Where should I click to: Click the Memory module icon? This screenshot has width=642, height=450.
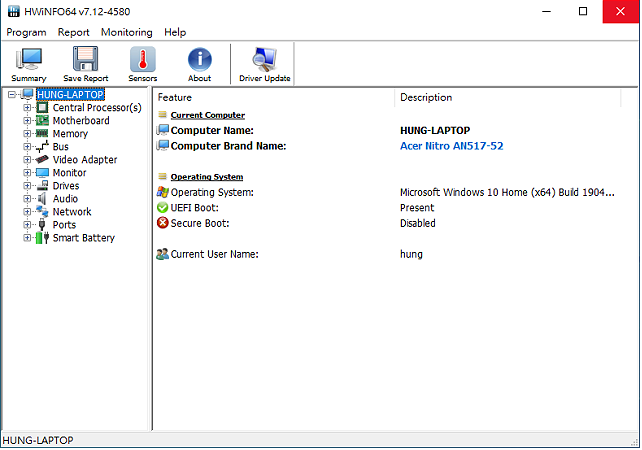tap(42, 133)
